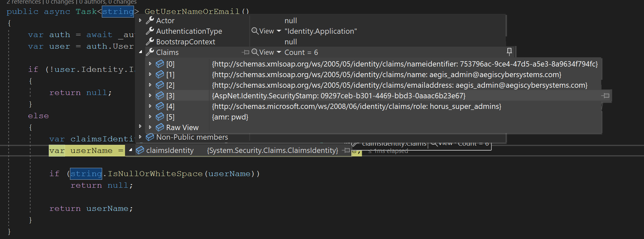Expand claim item [0]
Screen dimensions: 644x239
click(150, 64)
